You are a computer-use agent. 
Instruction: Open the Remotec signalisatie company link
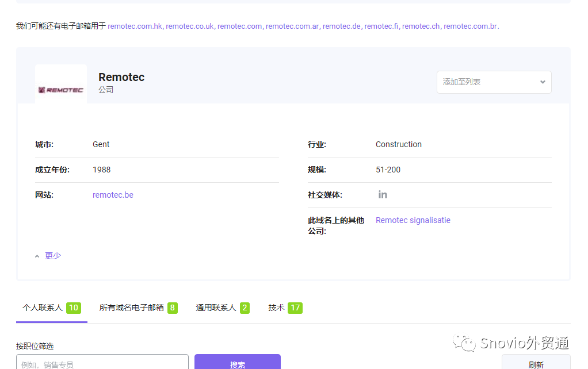[x=413, y=220]
